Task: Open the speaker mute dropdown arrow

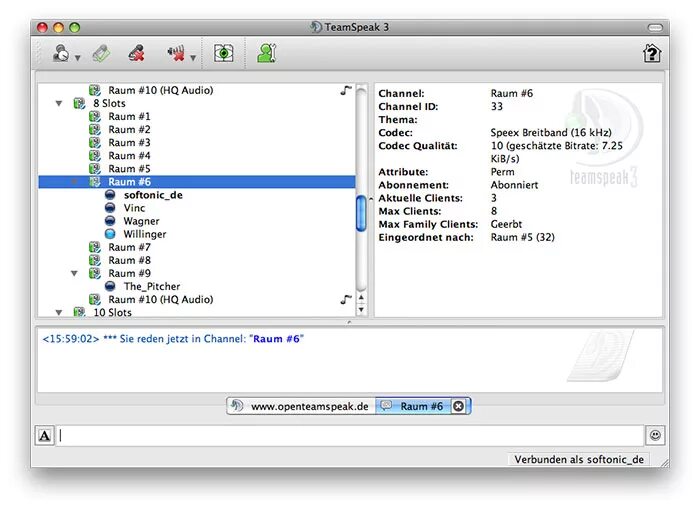Action: click(193, 58)
